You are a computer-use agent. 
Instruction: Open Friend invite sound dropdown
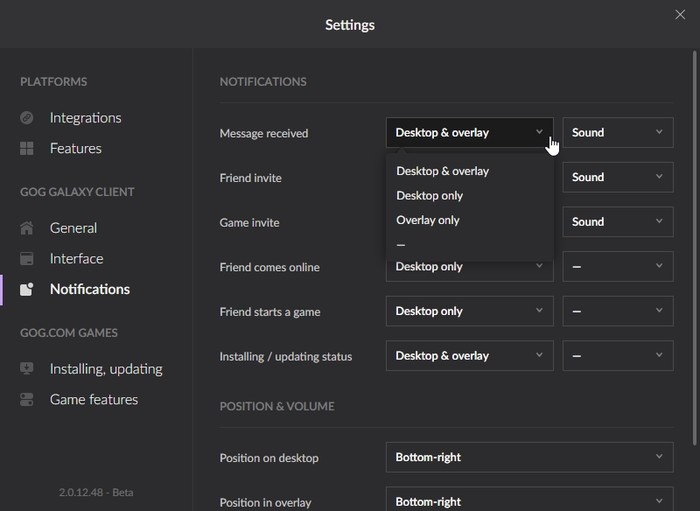(618, 177)
